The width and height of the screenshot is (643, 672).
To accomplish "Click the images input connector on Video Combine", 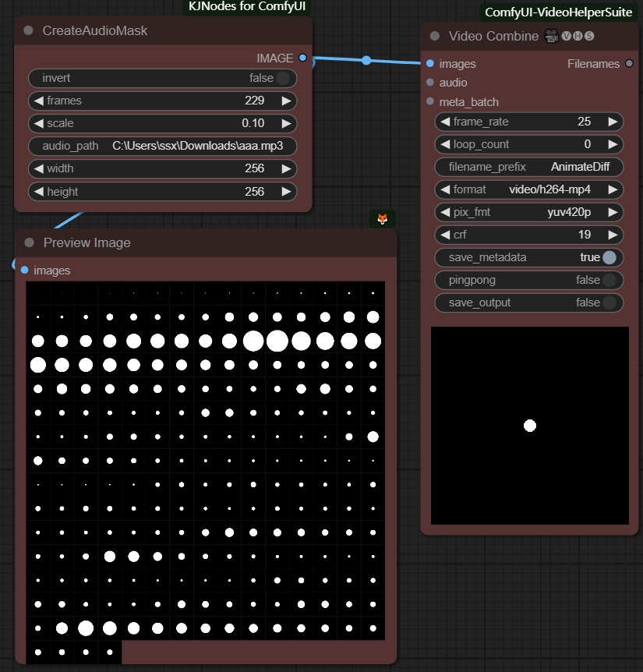I will (430, 64).
